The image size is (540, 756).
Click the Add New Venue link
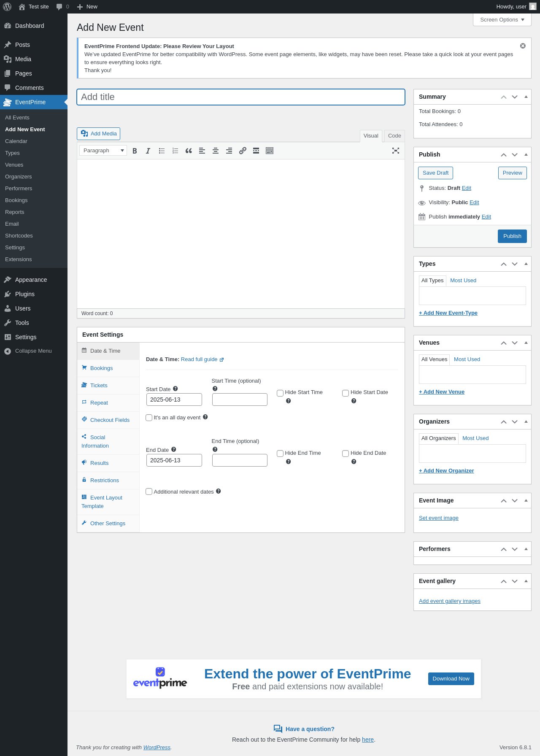coord(442,392)
